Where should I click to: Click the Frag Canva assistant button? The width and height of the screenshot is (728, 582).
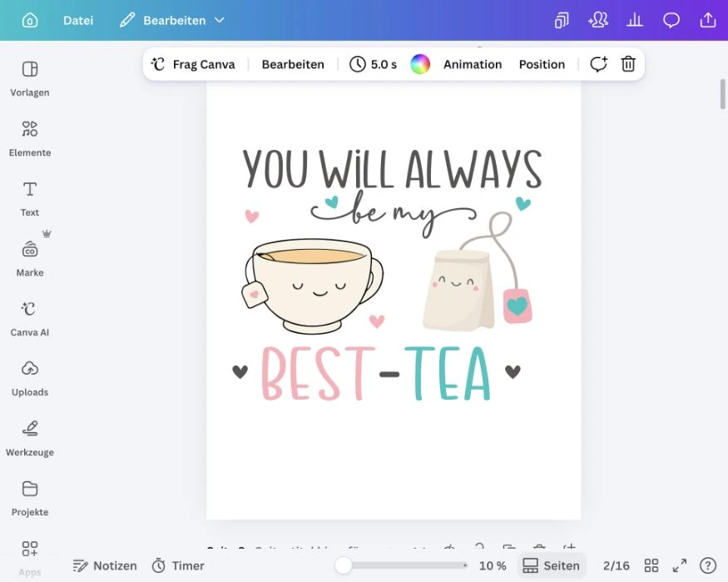193,64
